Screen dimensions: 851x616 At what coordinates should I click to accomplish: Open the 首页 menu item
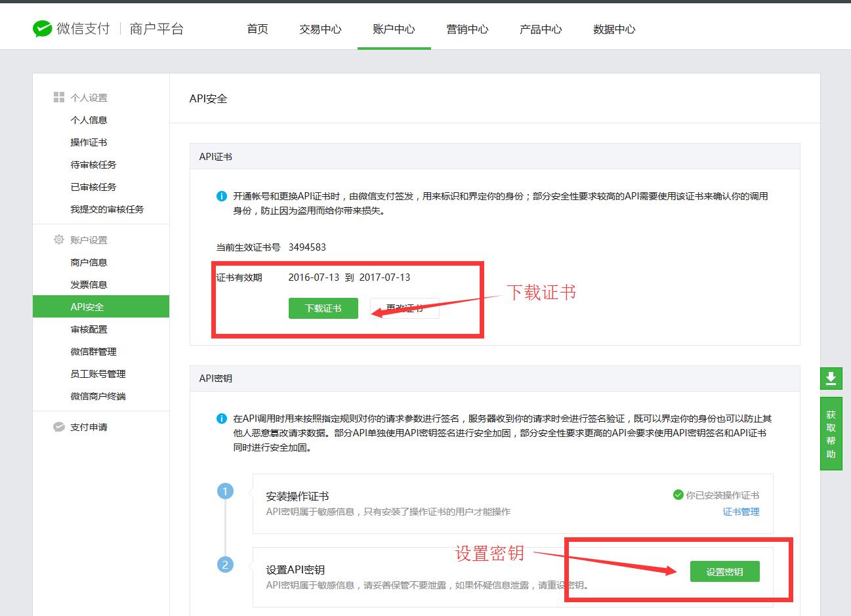click(257, 30)
